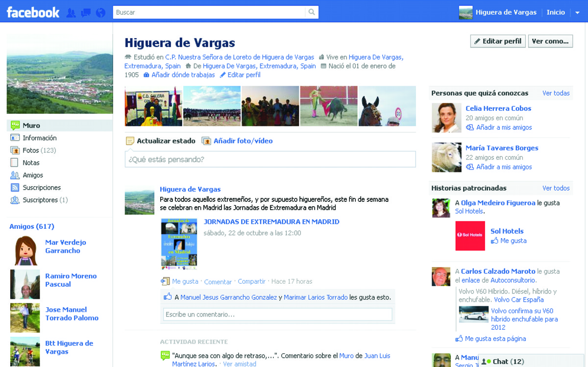
Task: Click Mar Verdejo Garrancho avatar thumbnail
Action: [25, 250]
